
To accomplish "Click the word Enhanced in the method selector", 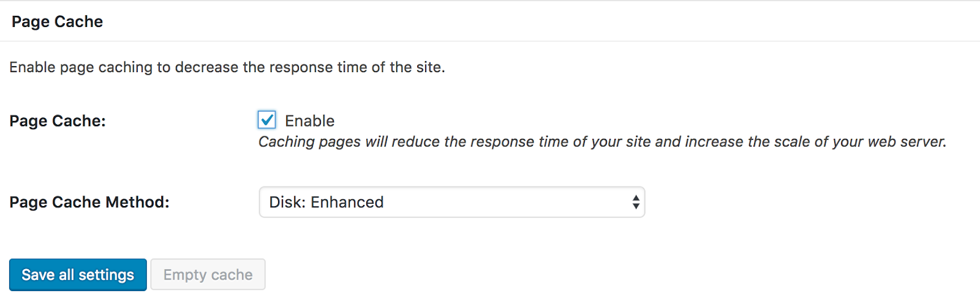I will 347,202.
